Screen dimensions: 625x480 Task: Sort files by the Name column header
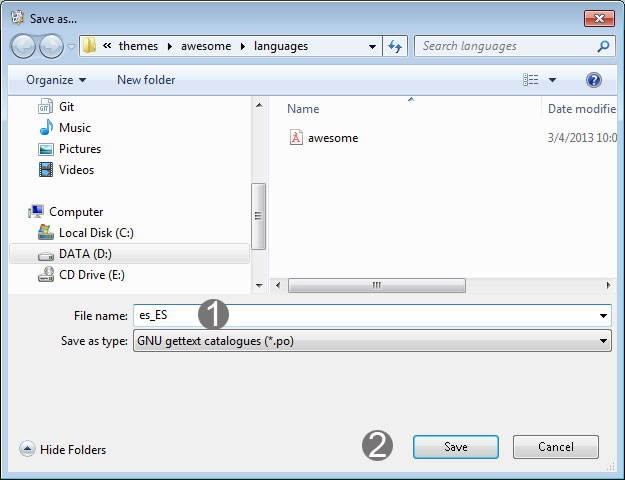[x=303, y=109]
